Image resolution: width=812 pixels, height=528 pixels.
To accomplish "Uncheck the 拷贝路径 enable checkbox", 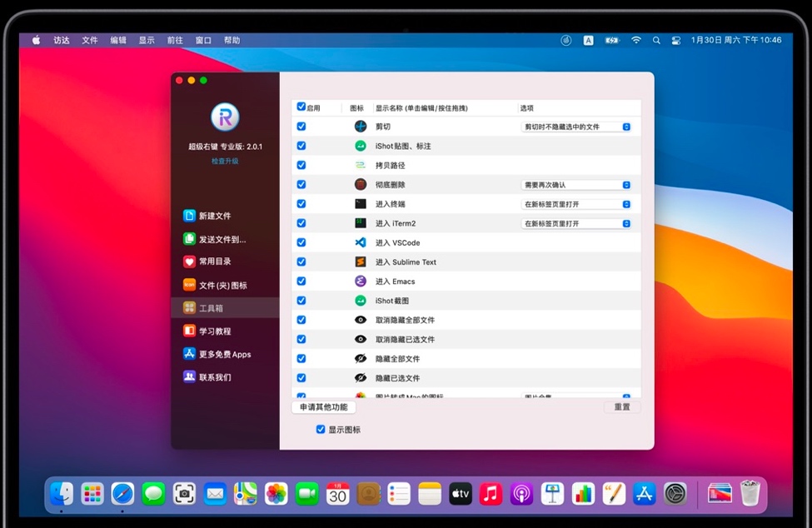I will [x=301, y=165].
